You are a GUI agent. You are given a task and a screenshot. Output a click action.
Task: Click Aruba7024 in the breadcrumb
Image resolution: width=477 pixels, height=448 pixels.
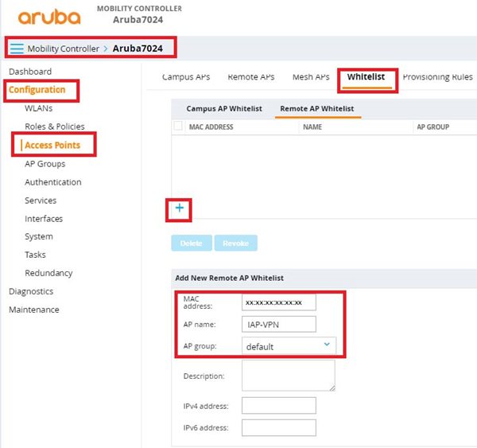(x=138, y=49)
